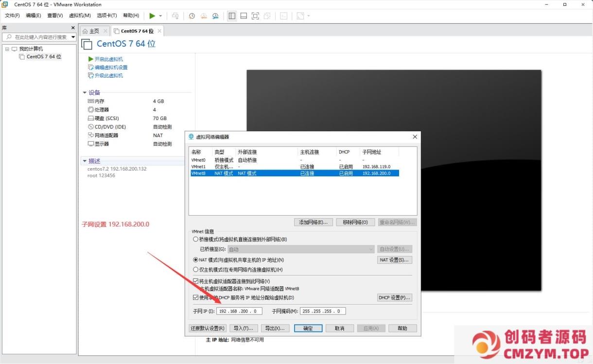Image resolution: width=593 pixels, height=364 pixels.
Task: Click the 确定 button
Action: pyautogui.click(x=308, y=329)
